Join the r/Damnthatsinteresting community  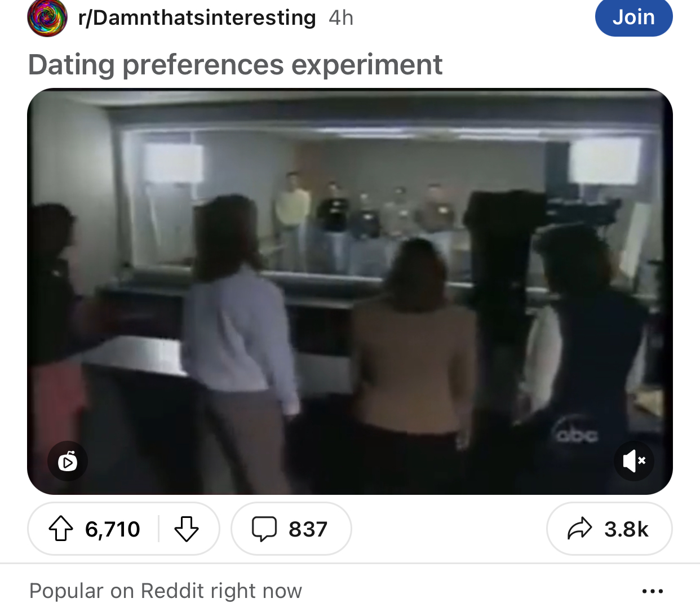click(x=633, y=17)
